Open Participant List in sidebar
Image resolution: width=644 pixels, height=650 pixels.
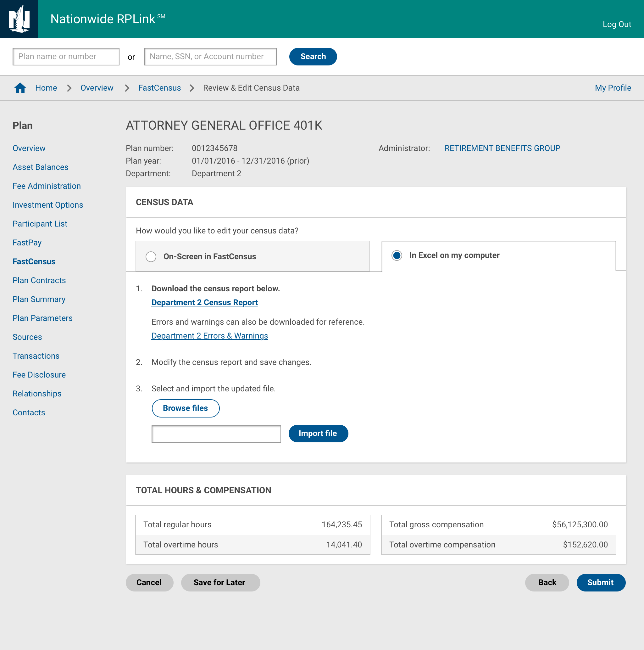pyautogui.click(x=40, y=224)
